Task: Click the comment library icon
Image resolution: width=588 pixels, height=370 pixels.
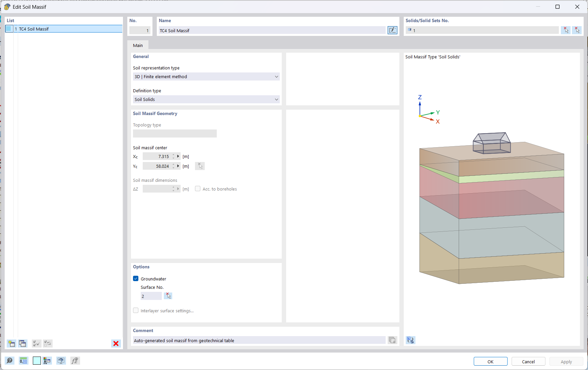Action: [392, 340]
